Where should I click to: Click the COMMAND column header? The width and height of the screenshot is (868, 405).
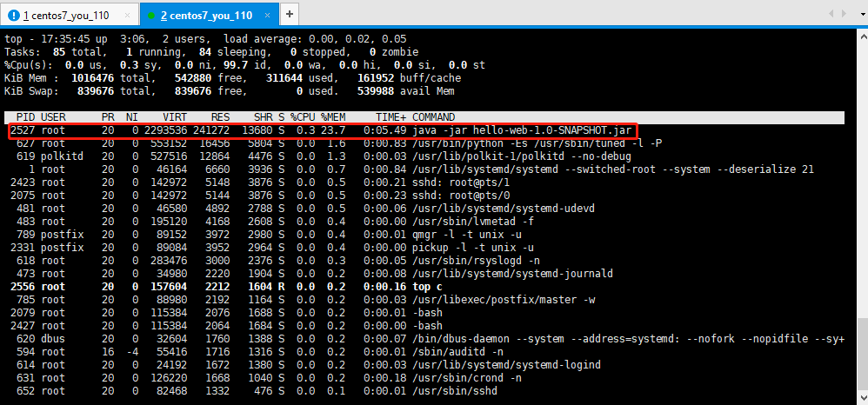(434, 117)
